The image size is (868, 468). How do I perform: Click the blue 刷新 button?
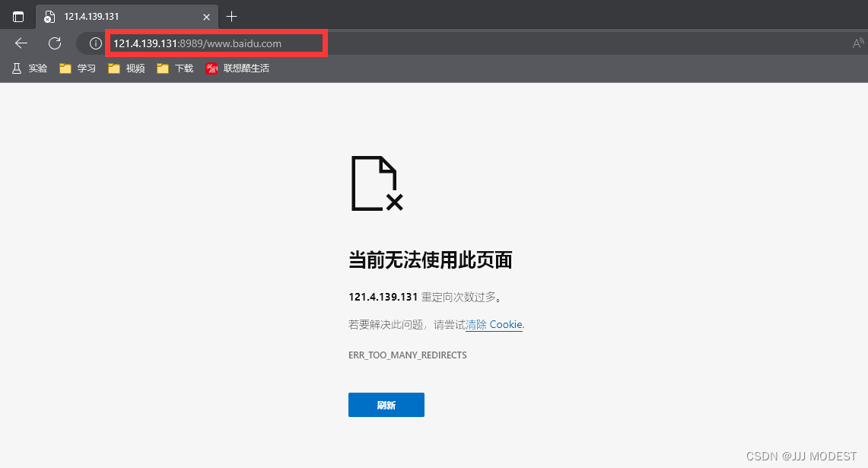[386, 405]
